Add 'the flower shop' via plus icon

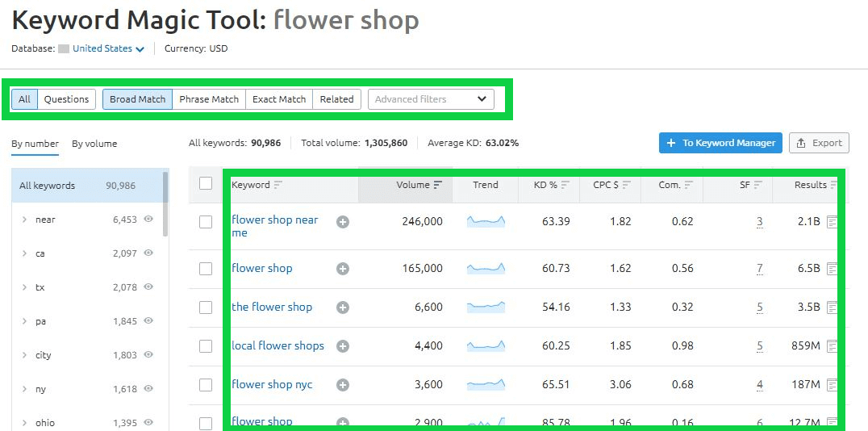(x=343, y=308)
